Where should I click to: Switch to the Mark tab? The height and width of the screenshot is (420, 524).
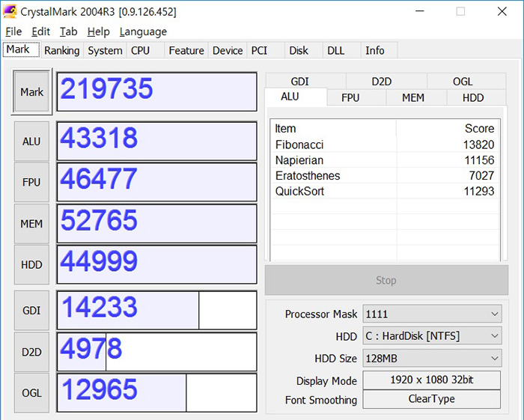[x=22, y=49]
